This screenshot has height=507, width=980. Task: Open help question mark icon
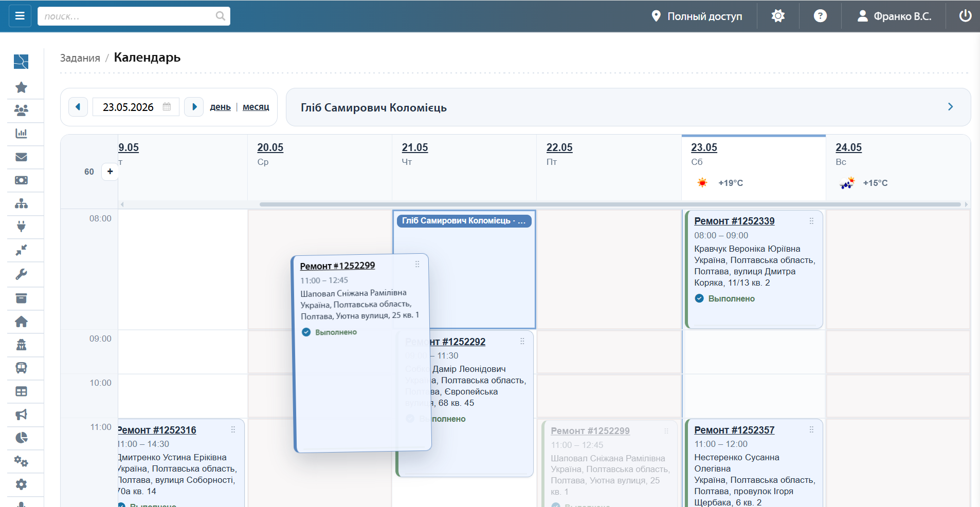click(820, 16)
